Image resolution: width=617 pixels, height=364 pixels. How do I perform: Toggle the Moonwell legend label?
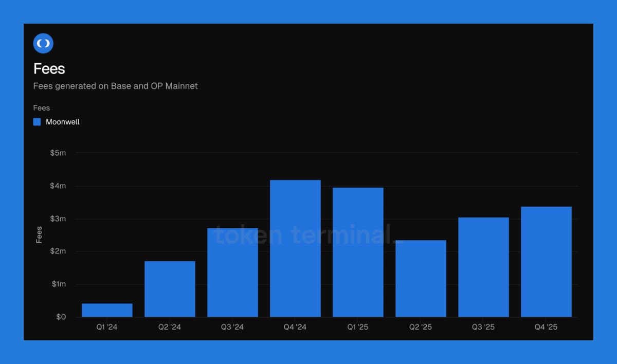pos(63,122)
